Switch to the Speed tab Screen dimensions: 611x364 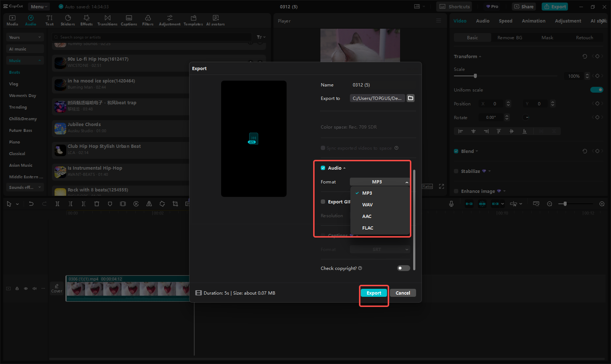pos(505,21)
